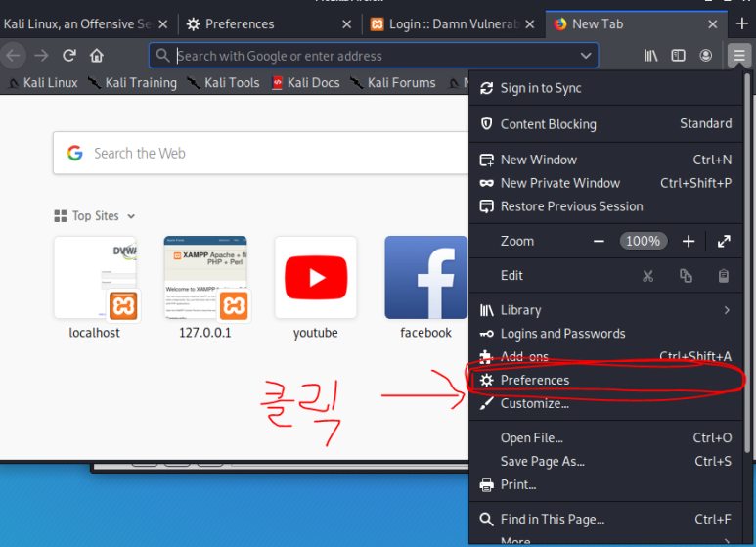Open Logins and Passwords
This screenshot has height=547, width=756.
pos(605,334)
